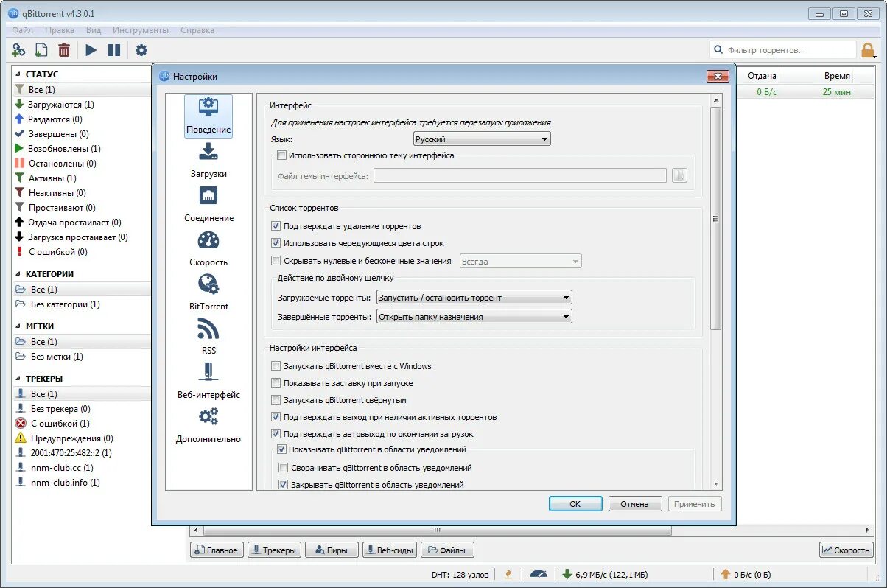The width and height of the screenshot is (887, 588).
Task: Enable Скрывать нулевые и бесконечные значения
Action: (x=276, y=261)
